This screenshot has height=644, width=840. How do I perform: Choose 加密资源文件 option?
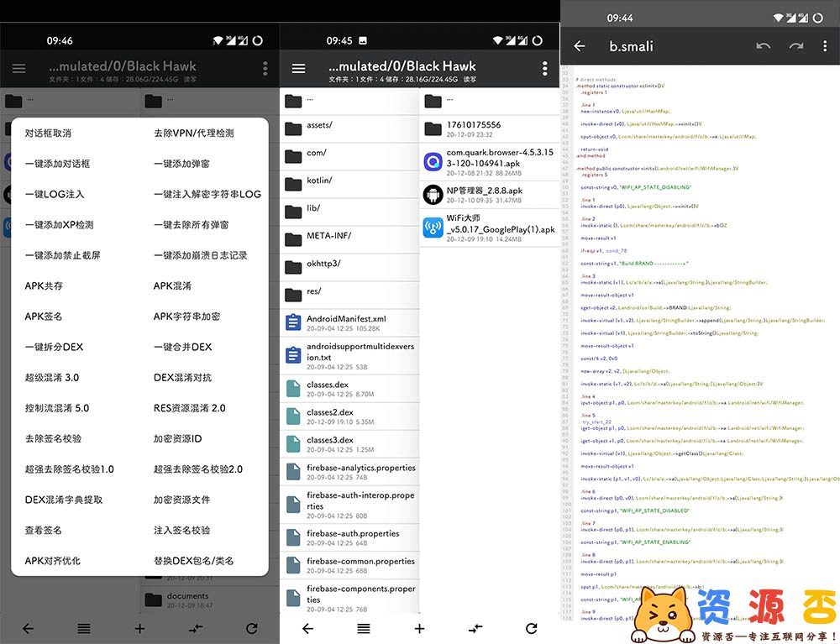tap(181, 500)
